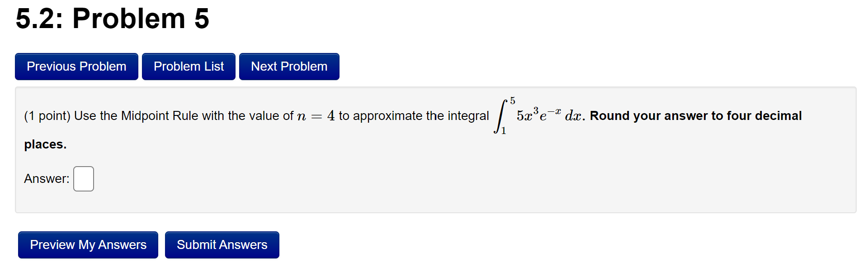Focus the answer box next to Answer label
868x268 pixels.
point(84,178)
